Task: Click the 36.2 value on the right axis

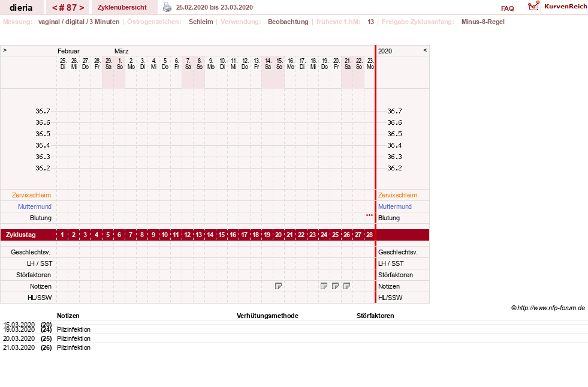Action: pyautogui.click(x=394, y=168)
